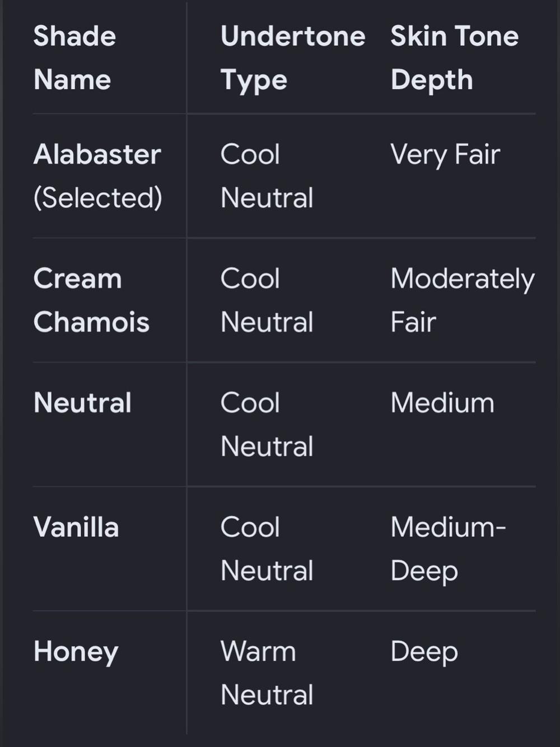Click the Vanilla shade name

76,527
